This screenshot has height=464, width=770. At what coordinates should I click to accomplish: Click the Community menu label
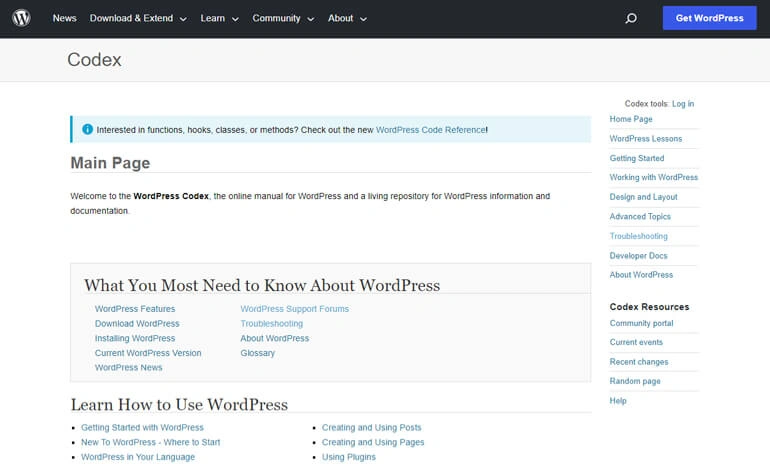tap(276, 18)
